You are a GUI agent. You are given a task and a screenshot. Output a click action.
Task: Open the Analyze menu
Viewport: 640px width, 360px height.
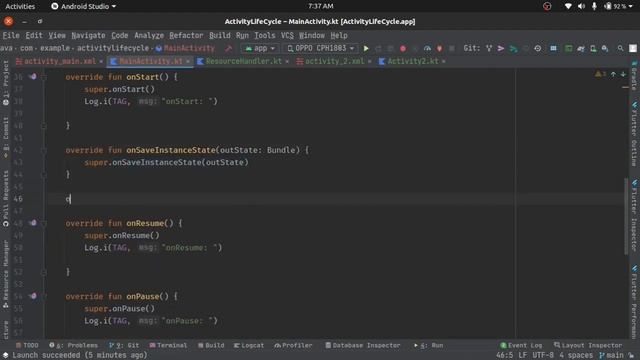[149, 36]
